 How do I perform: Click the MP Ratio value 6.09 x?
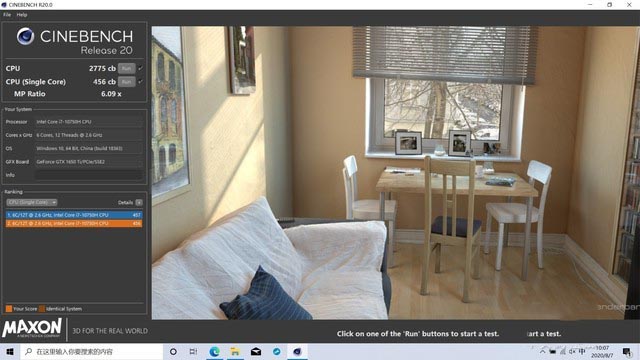tap(111, 94)
